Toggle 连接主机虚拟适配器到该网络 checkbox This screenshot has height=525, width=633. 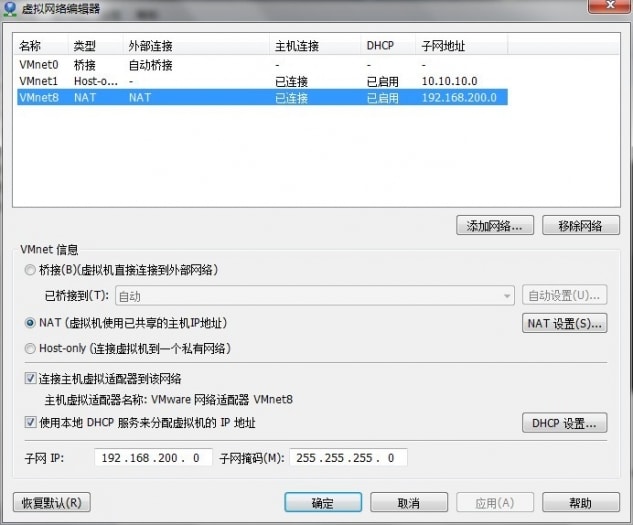pyautogui.click(x=28, y=379)
